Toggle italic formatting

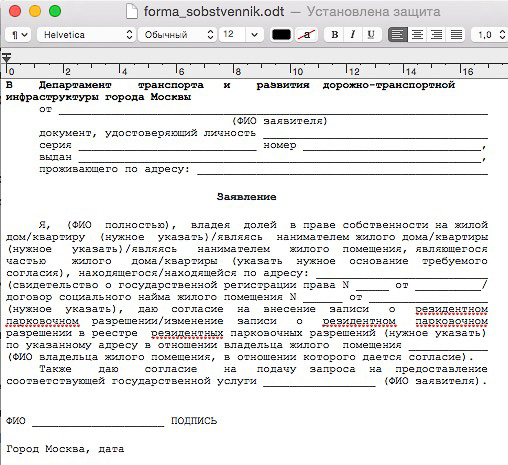(353, 35)
